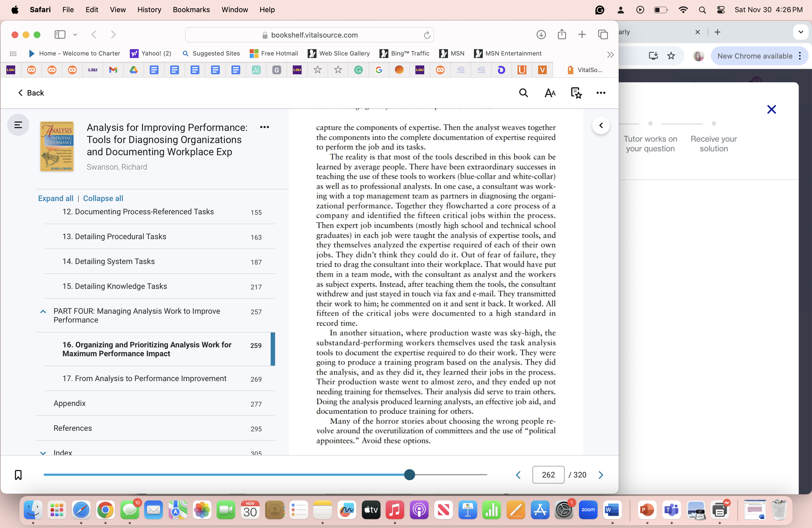The image size is (812, 528).
Task: Open the History menu
Action: pos(149,10)
